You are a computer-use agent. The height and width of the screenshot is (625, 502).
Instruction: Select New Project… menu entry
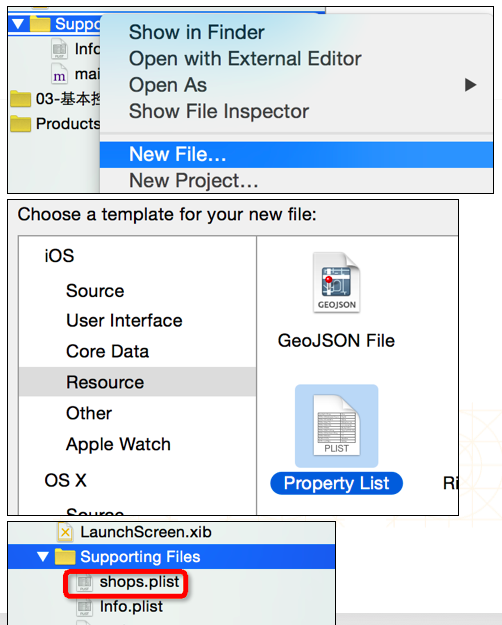pos(194,181)
